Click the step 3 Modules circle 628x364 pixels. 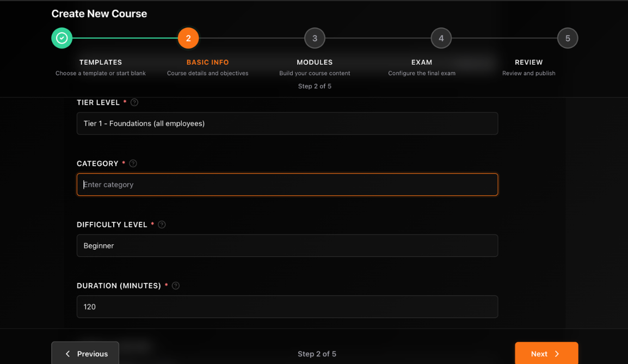[x=315, y=38]
